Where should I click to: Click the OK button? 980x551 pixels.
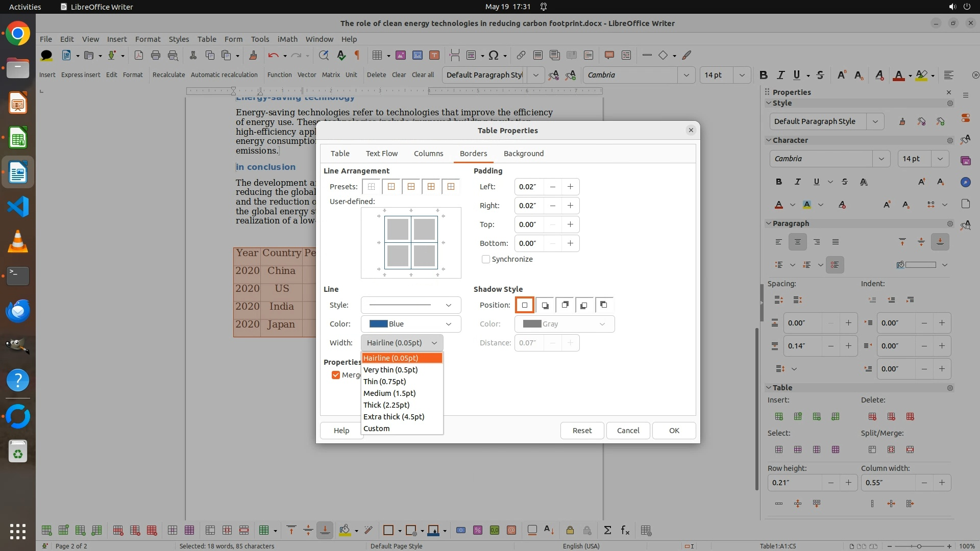[x=674, y=431]
